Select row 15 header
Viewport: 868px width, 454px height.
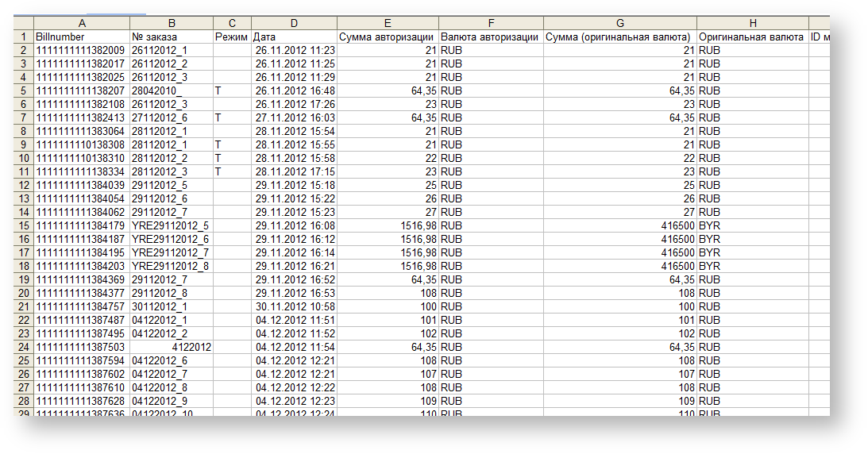[24, 225]
